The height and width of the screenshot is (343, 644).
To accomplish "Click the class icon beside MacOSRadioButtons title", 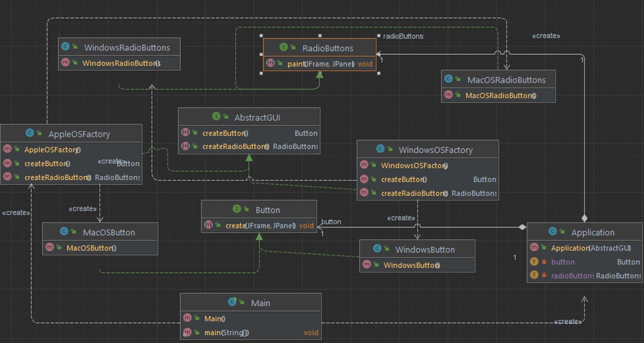I will [x=449, y=80].
